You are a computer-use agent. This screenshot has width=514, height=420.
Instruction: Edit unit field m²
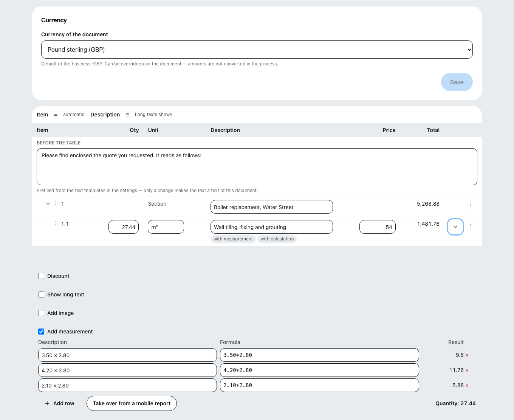[x=166, y=227]
